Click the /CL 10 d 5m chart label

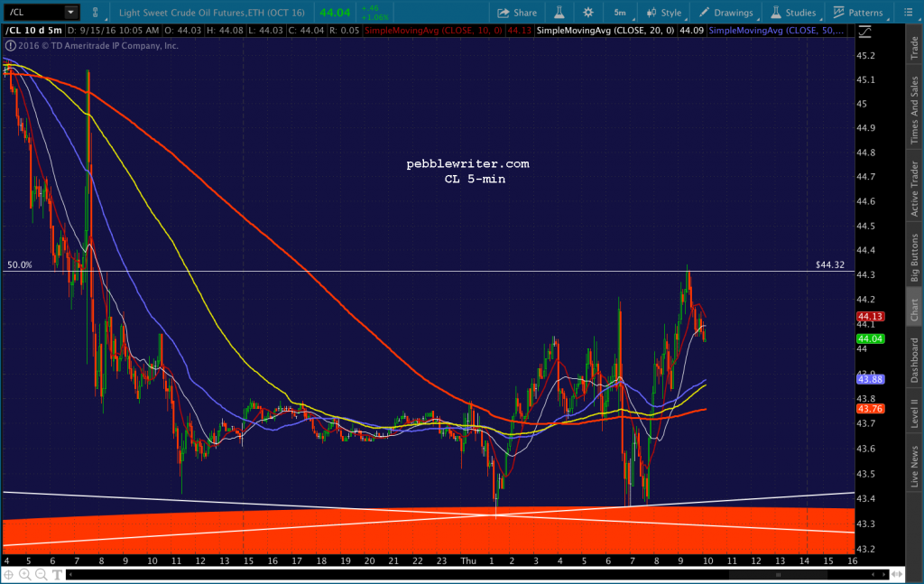click(33, 30)
